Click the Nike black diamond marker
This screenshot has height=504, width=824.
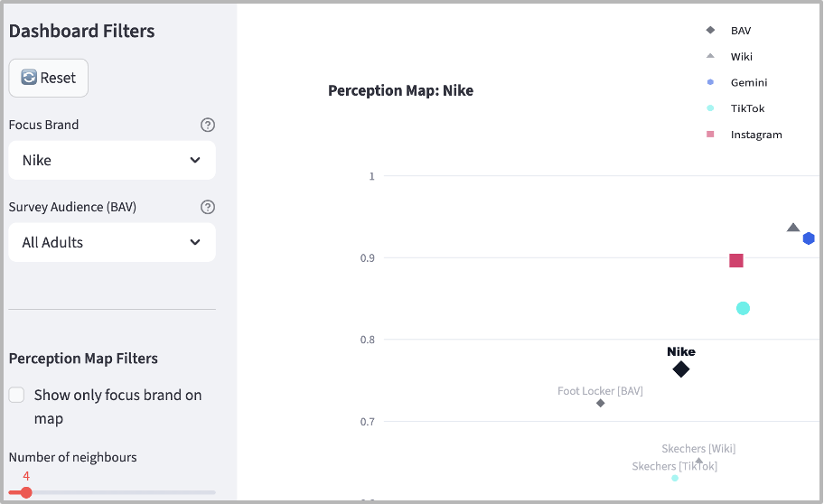tap(681, 369)
